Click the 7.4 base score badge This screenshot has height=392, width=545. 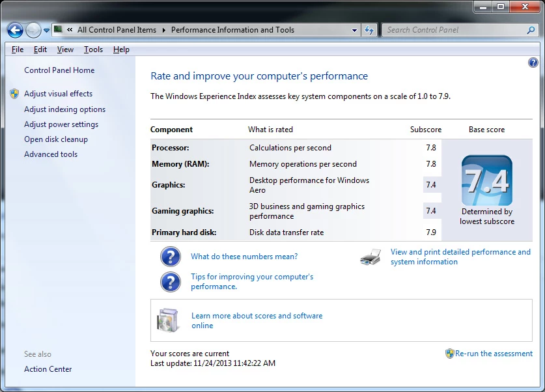486,180
